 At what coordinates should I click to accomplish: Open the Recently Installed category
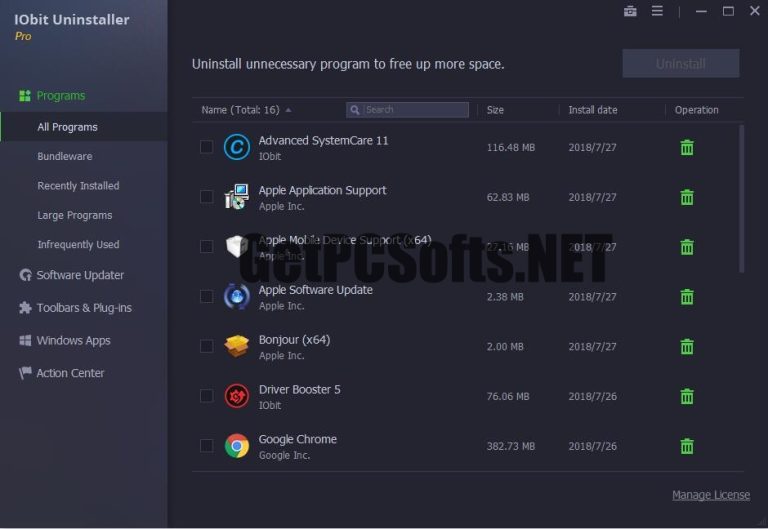78,186
